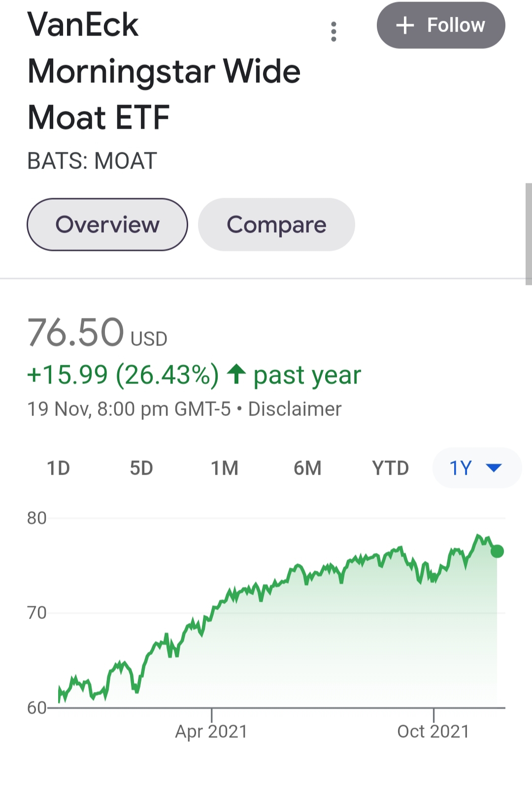The height and width of the screenshot is (792, 532).
Task: Switch to the Overview tab
Action: point(107,225)
